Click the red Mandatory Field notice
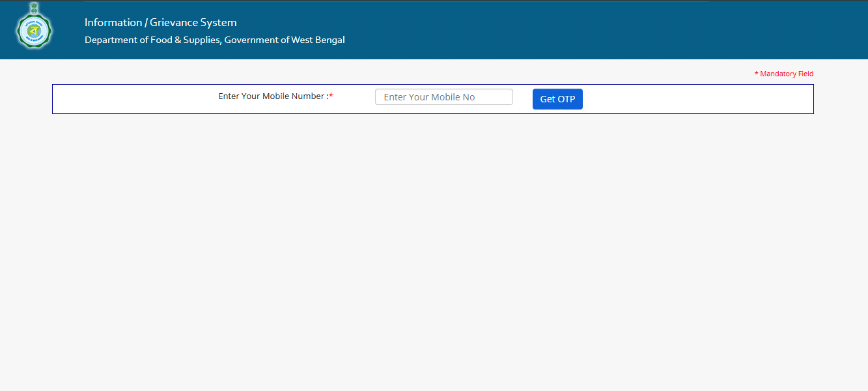The height and width of the screenshot is (391, 868). pos(783,74)
